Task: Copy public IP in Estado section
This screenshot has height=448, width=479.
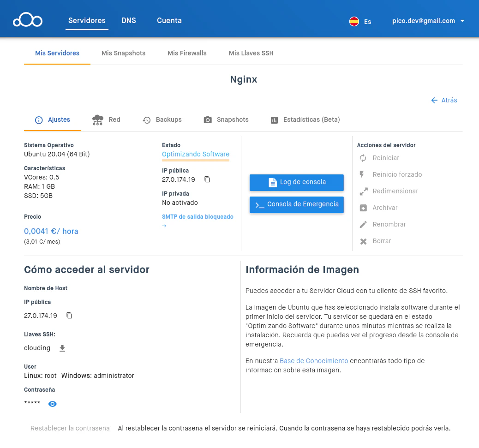Action: point(207,179)
